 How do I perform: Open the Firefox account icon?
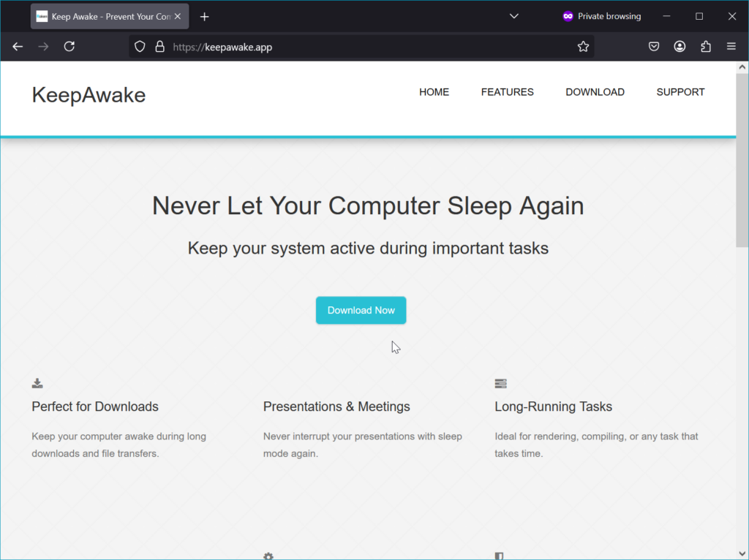pyautogui.click(x=680, y=46)
